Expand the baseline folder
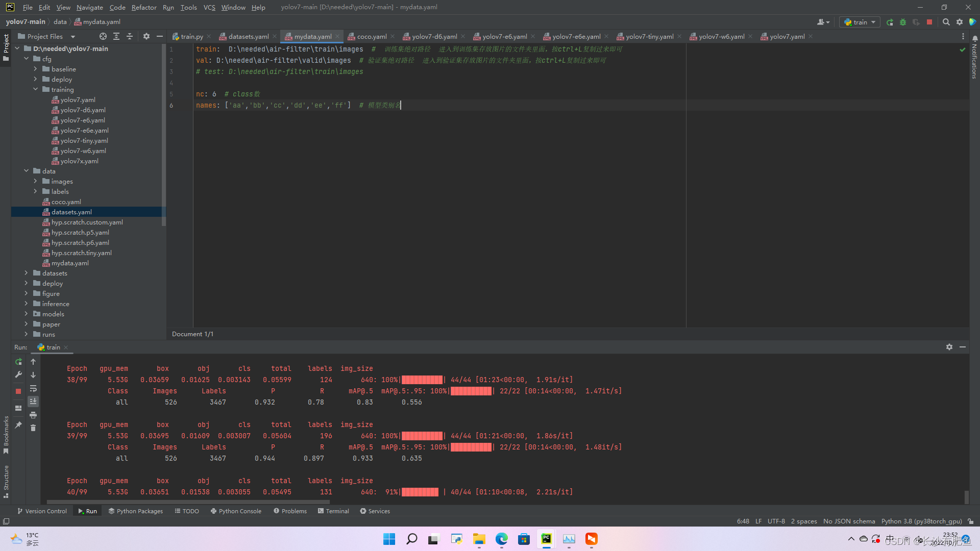This screenshot has height=551, width=980. pos(35,69)
